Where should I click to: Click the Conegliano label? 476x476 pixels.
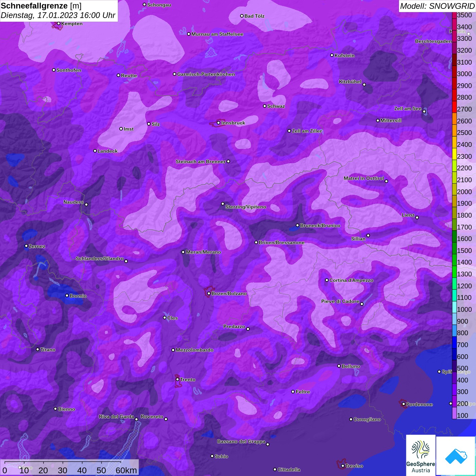[x=367, y=419]
